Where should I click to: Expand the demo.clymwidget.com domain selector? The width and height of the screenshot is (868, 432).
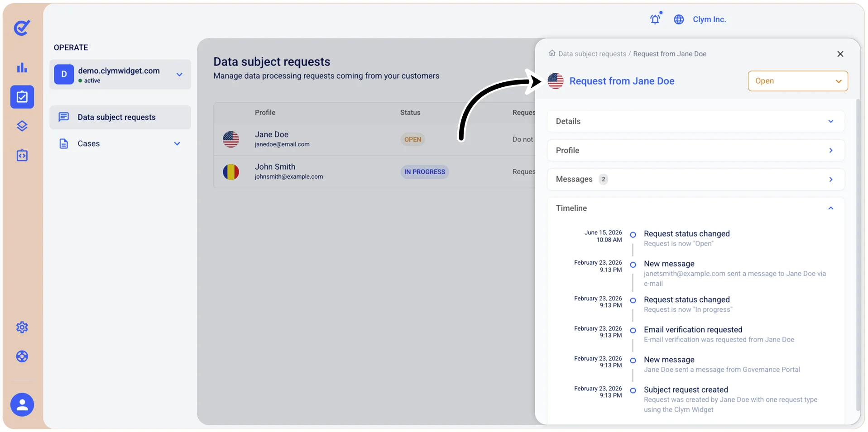(179, 75)
